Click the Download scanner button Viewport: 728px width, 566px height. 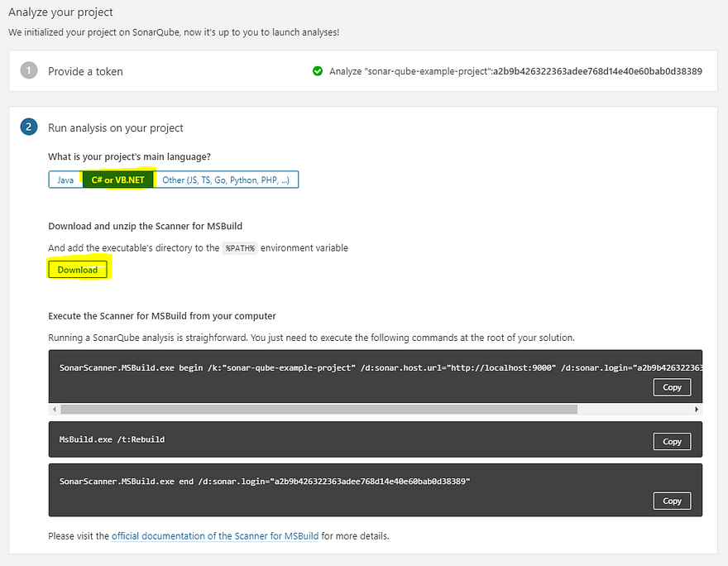(x=78, y=270)
